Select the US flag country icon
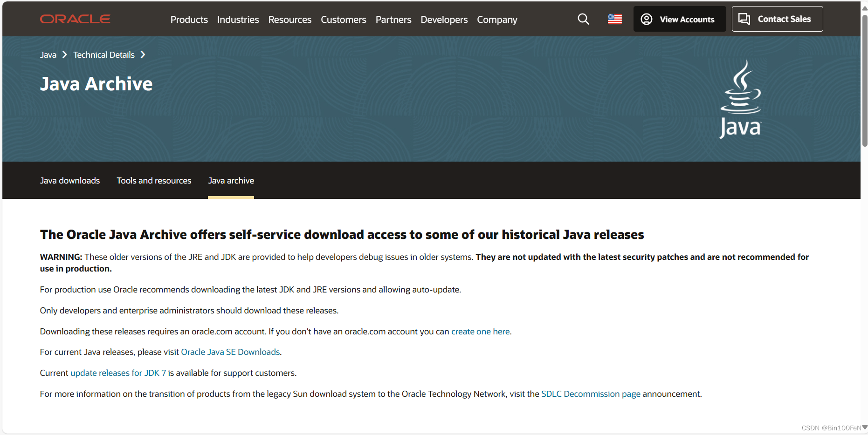 [x=615, y=19]
